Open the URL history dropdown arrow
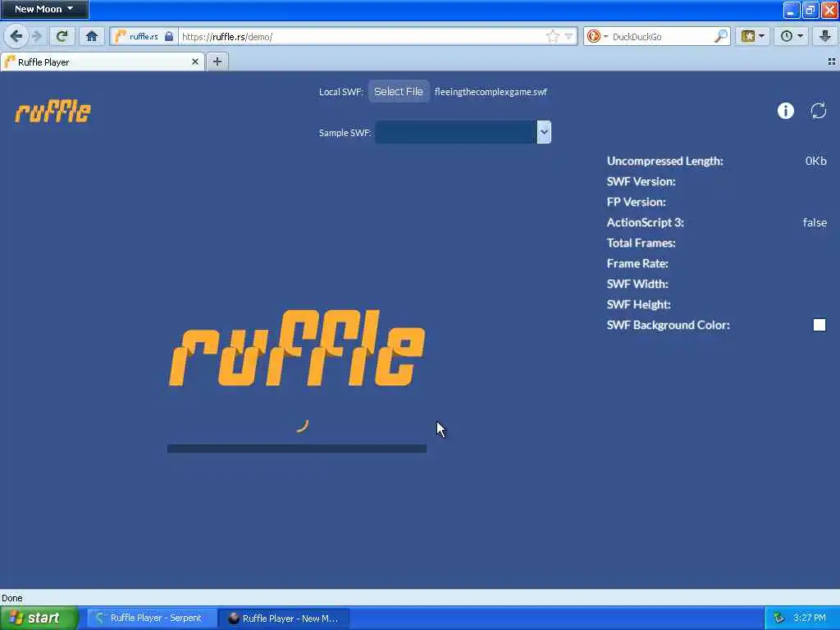 click(x=568, y=36)
